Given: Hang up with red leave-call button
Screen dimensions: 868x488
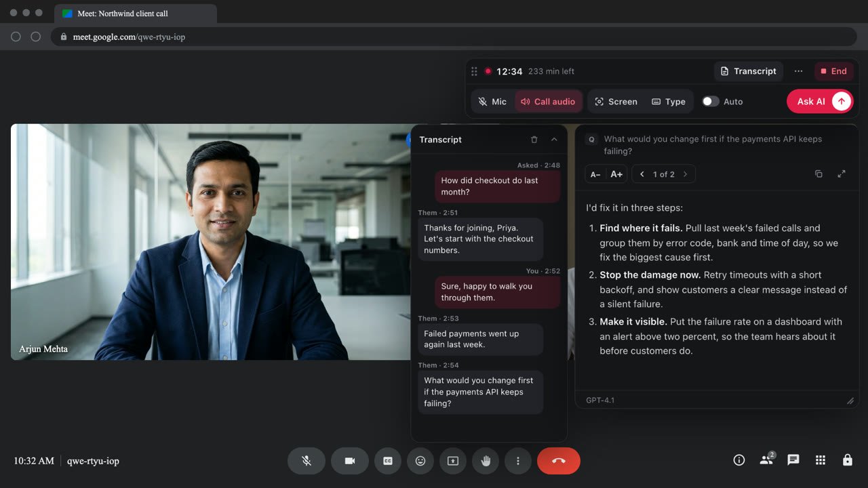Looking at the screenshot, I should pyautogui.click(x=559, y=461).
